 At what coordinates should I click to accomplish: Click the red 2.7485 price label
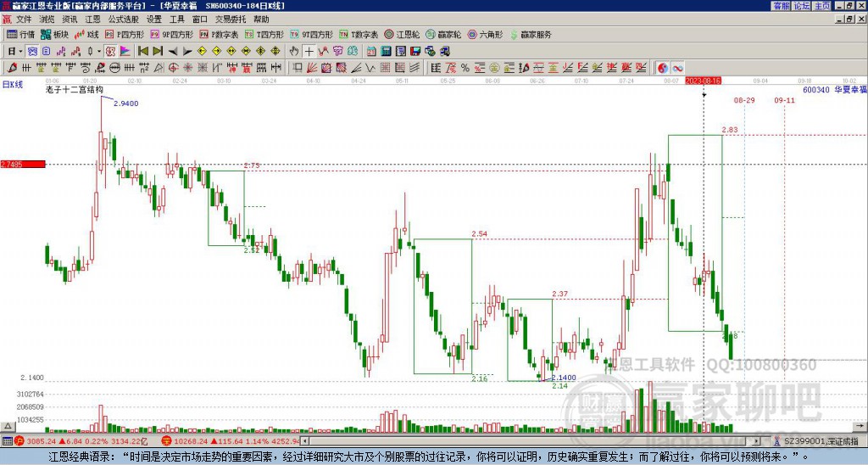23,164
